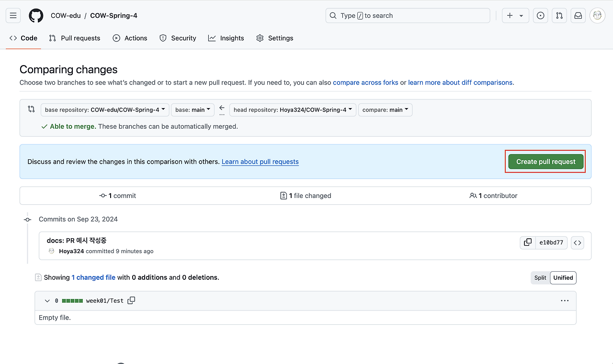The width and height of the screenshot is (613, 364).
Task: View the '1 contributor' section
Action: point(493,196)
